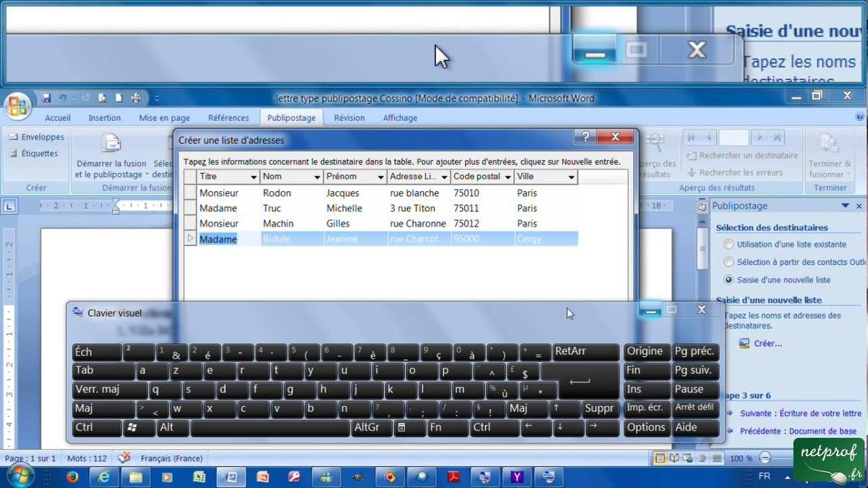This screenshot has width=868, height=488.
Task: Click the tab selector at ruler corner
Action: click(x=9, y=206)
